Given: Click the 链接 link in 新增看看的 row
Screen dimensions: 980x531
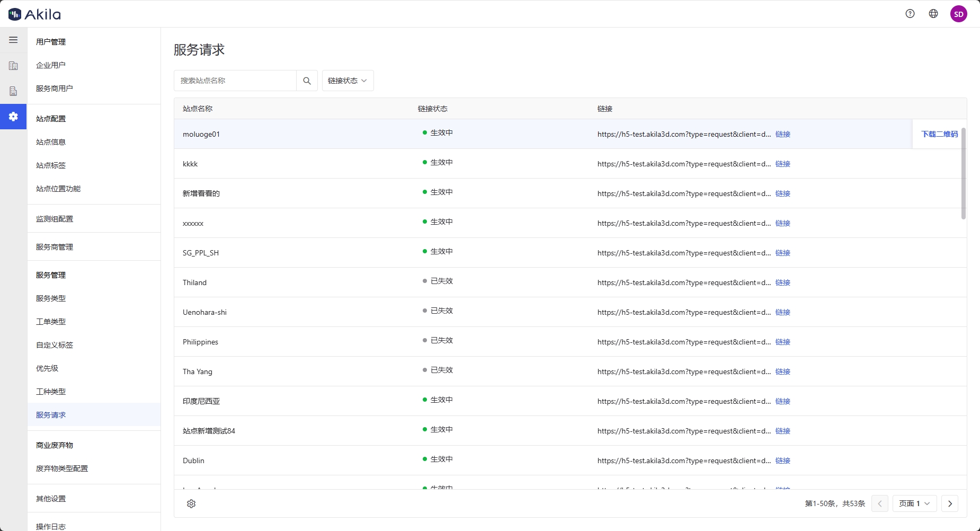Looking at the screenshot, I should pos(783,193).
